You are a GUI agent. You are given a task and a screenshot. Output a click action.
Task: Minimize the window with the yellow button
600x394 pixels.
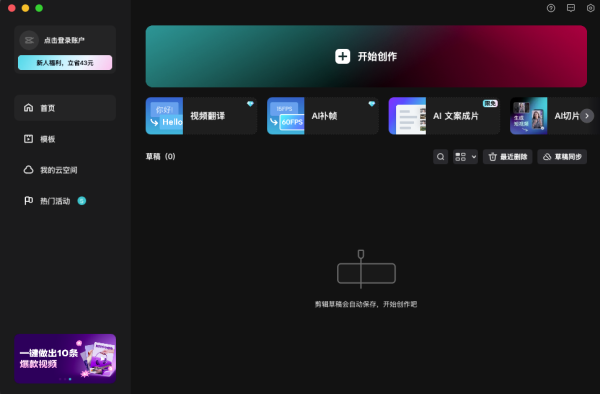pyautogui.click(x=25, y=8)
